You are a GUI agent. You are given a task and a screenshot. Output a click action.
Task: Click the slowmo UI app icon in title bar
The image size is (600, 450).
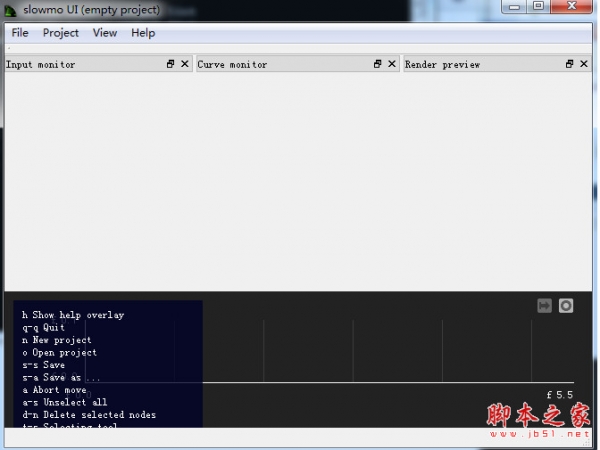(x=10, y=10)
